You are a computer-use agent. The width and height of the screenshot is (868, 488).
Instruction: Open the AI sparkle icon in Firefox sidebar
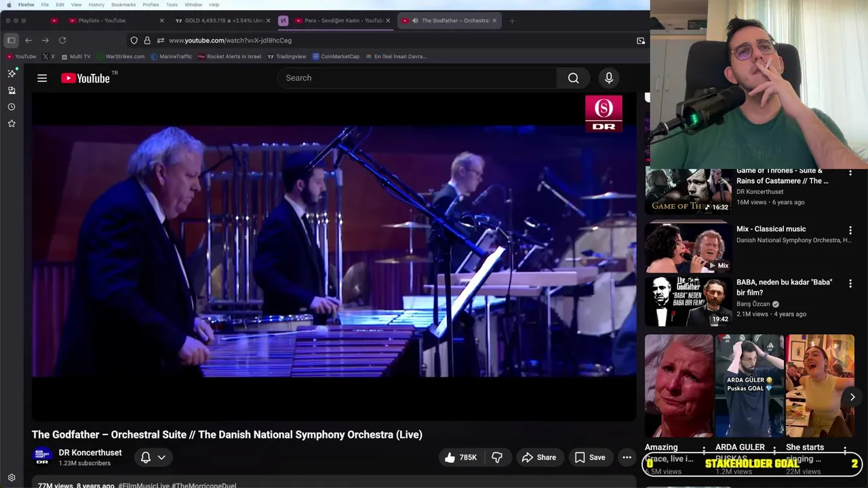12,73
